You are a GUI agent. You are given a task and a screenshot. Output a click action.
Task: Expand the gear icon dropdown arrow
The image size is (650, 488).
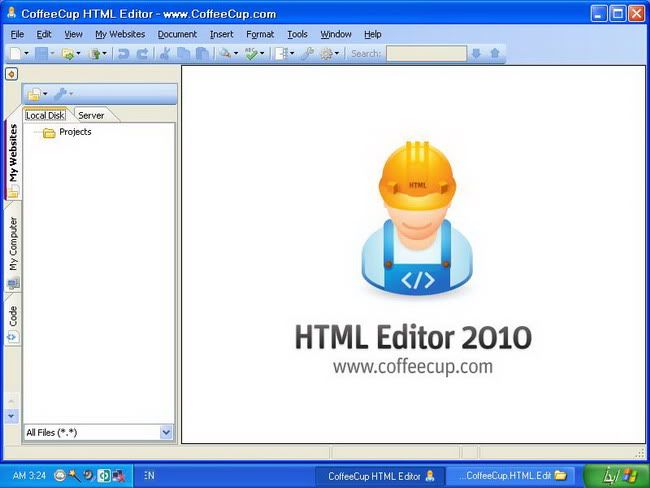tap(337, 53)
